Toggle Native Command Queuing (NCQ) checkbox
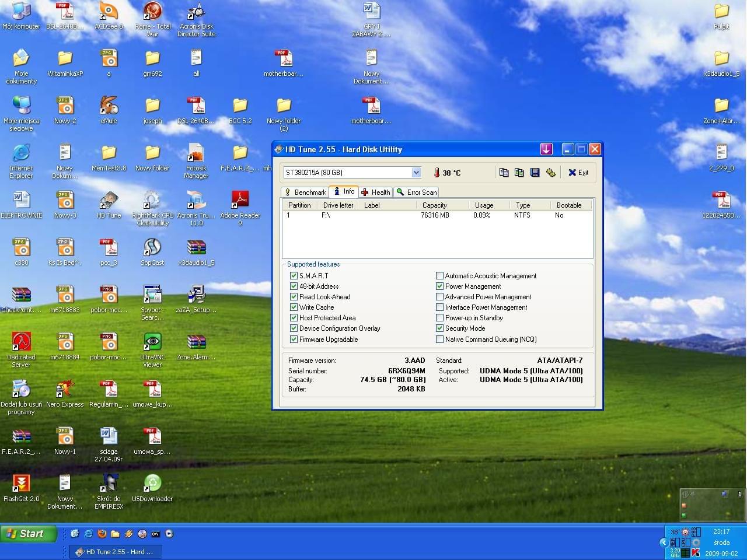Viewport: 747px width, 560px height. 439,339
